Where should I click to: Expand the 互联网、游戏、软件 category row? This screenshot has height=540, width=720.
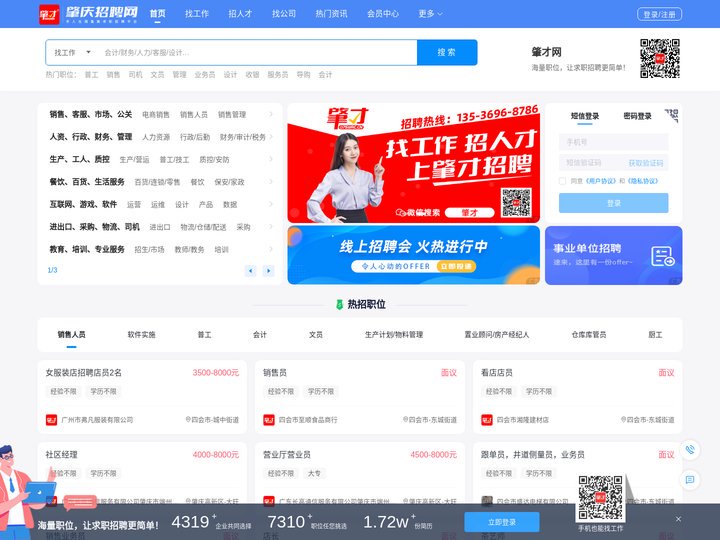point(271,204)
